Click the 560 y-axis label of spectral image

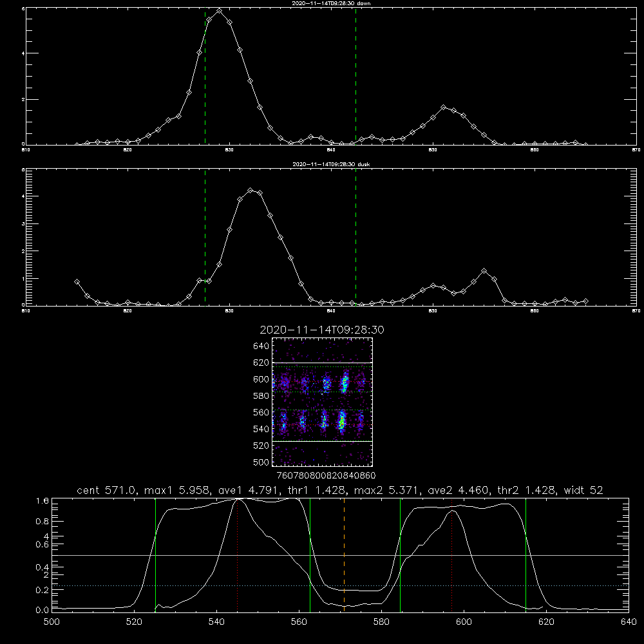coord(261,412)
